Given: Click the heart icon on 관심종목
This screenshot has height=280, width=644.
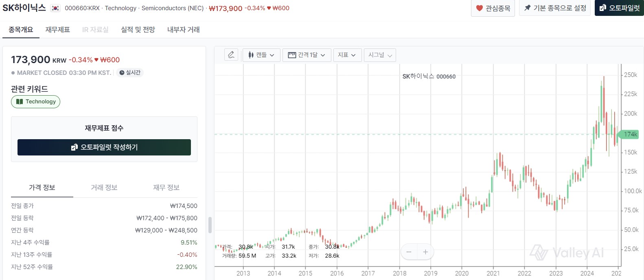Looking at the screenshot, I should point(480,8).
